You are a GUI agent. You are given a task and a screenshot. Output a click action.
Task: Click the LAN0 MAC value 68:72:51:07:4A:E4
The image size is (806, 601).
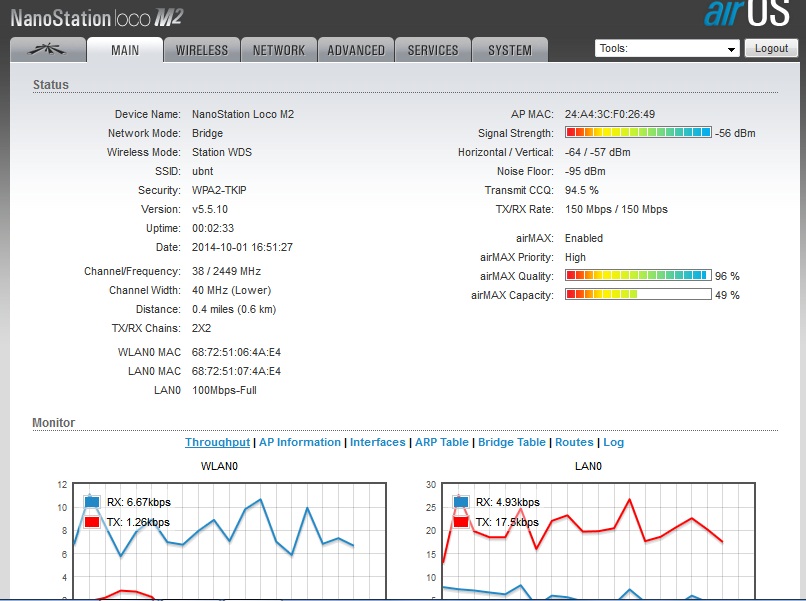pyautogui.click(x=236, y=371)
